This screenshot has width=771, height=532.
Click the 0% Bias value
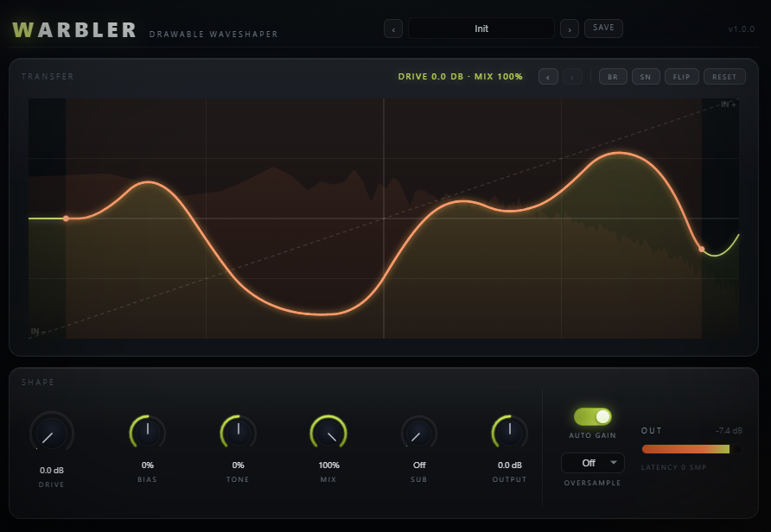coord(148,465)
